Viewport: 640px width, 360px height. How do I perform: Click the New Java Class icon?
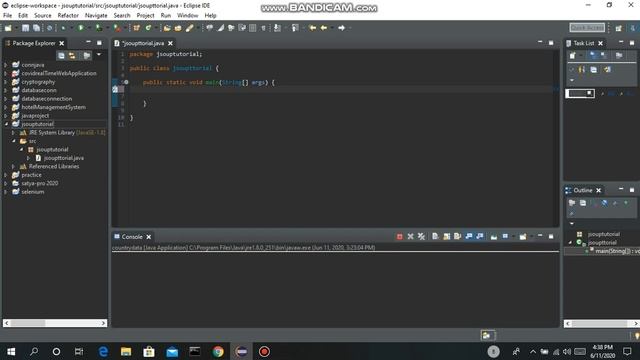pyautogui.click(x=149, y=28)
